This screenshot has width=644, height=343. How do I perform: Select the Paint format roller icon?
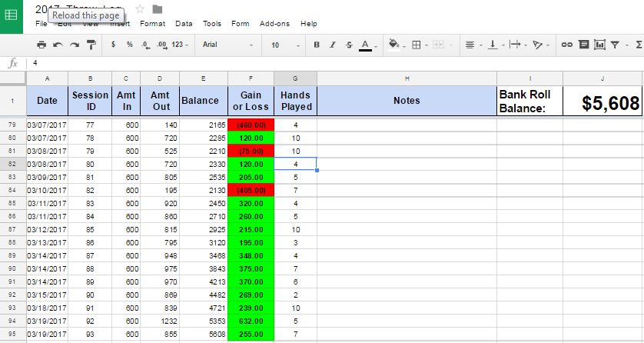pyautogui.click(x=91, y=45)
